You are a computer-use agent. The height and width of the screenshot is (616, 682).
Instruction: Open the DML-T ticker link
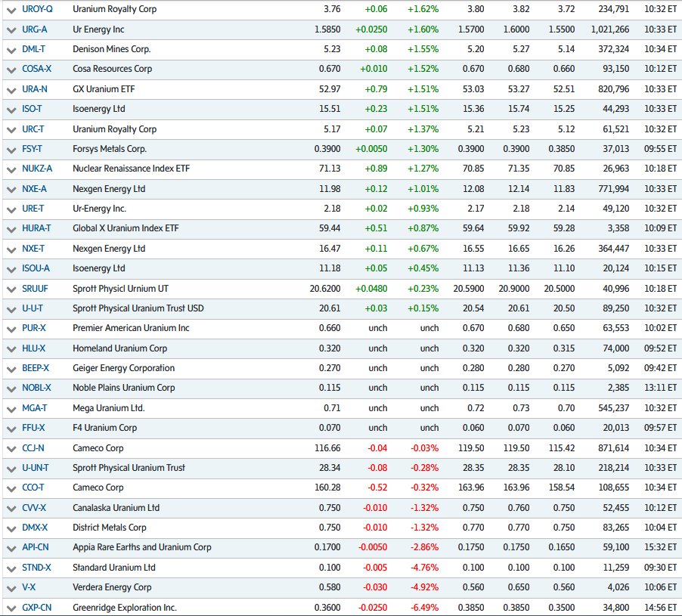[33, 48]
